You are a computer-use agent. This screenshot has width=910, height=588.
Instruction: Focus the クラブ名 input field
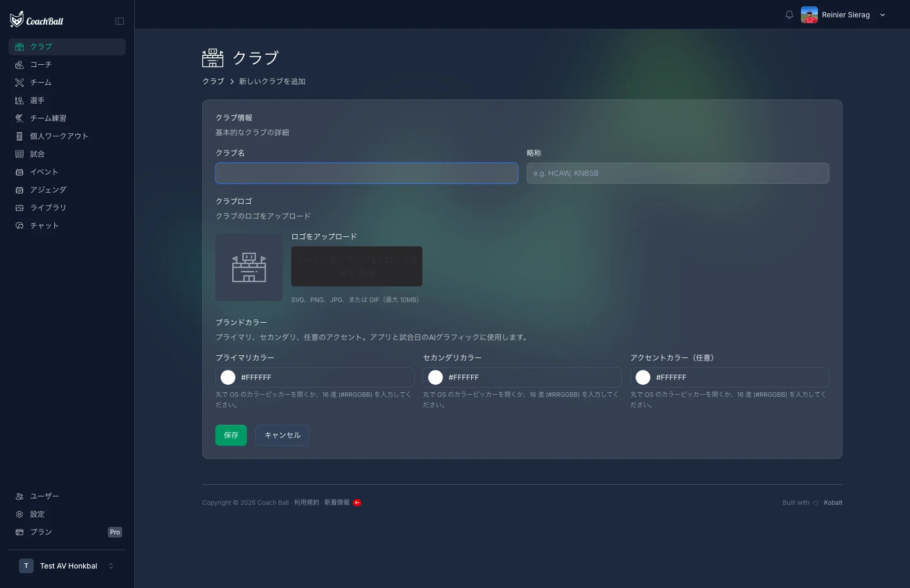[x=367, y=173]
